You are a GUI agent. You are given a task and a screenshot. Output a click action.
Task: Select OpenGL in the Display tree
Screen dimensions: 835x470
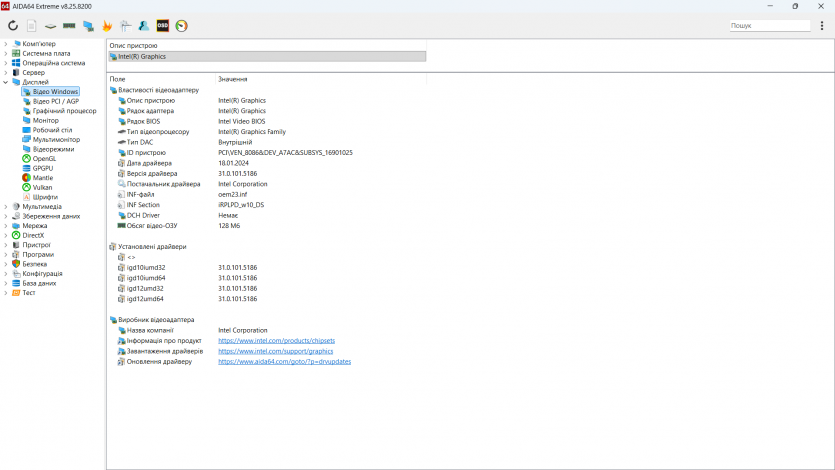(44, 158)
